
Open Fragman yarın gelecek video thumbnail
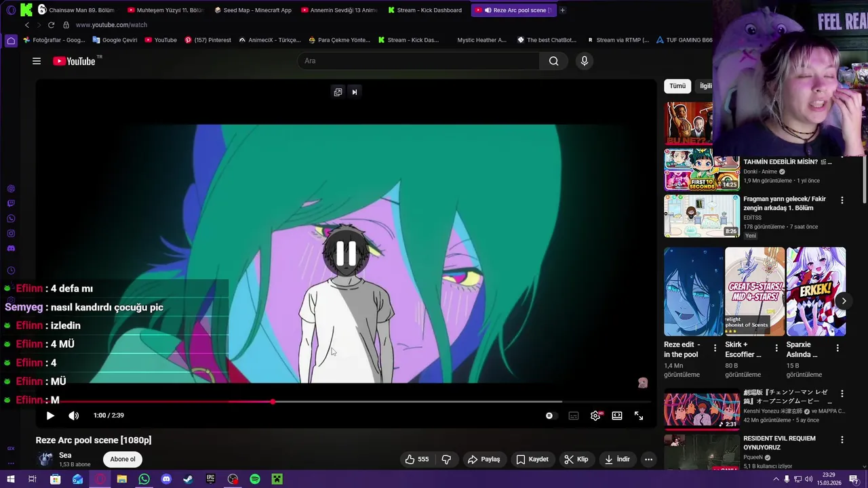[702, 216]
